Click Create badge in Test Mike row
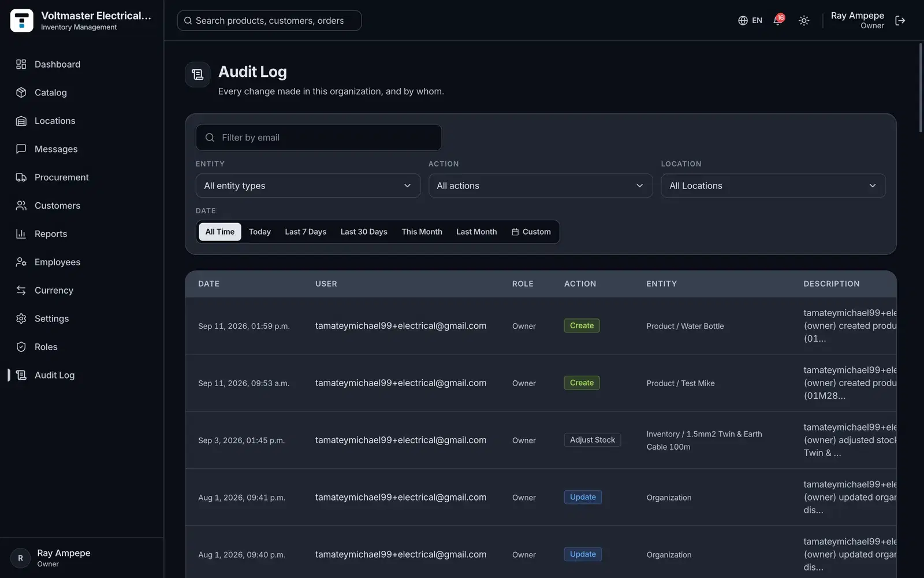924x578 pixels. click(x=582, y=383)
